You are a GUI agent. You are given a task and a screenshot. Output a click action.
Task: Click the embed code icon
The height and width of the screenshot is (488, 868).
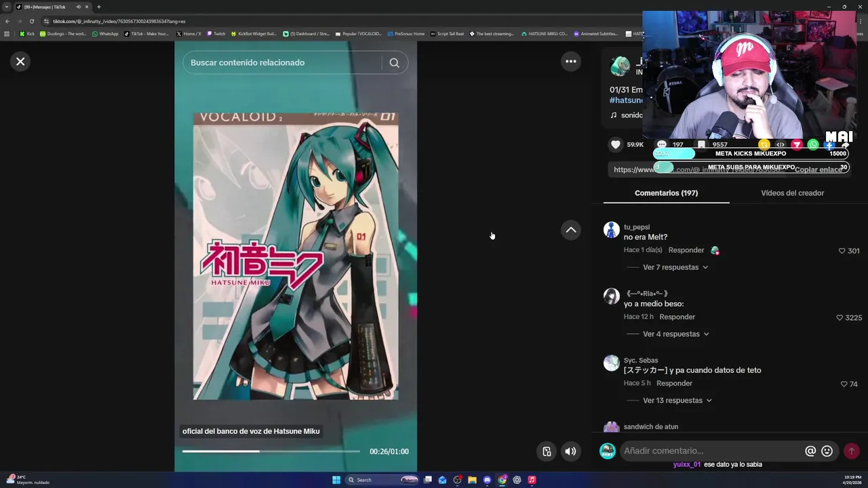(x=781, y=144)
